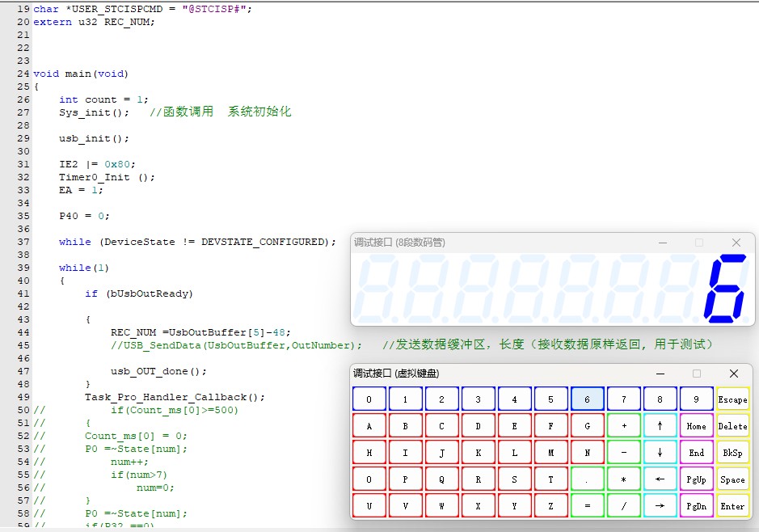Click the Home key
The image size is (759, 532).
click(696, 426)
